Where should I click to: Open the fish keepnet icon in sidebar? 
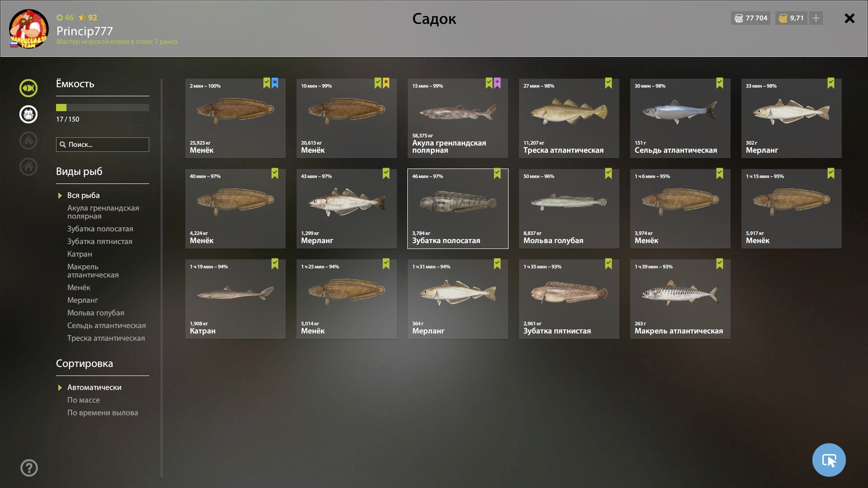(x=28, y=88)
